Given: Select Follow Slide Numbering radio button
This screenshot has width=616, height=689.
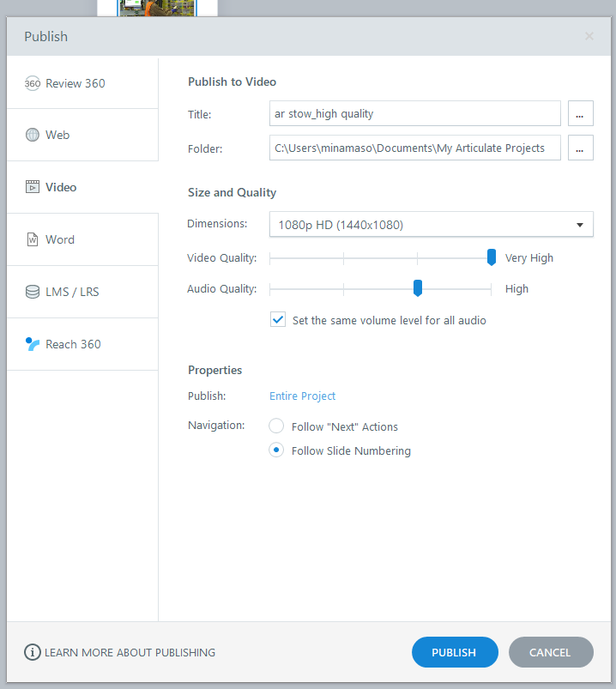Looking at the screenshot, I should pyautogui.click(x=276, y=450).
